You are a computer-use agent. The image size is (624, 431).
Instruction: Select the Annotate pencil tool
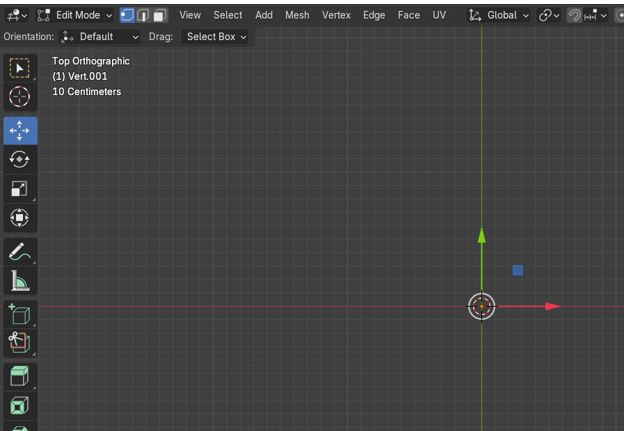coord(20,251)
